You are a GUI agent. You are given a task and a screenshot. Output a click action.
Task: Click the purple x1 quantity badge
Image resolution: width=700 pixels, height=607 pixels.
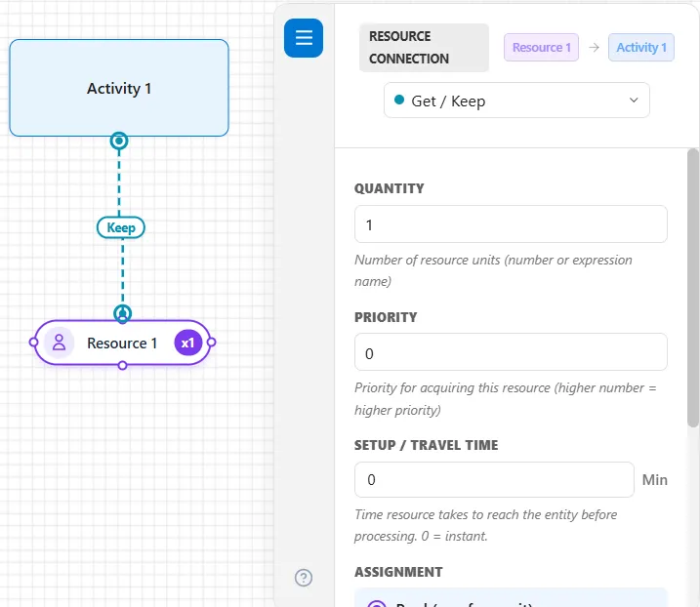pos(188,343)
